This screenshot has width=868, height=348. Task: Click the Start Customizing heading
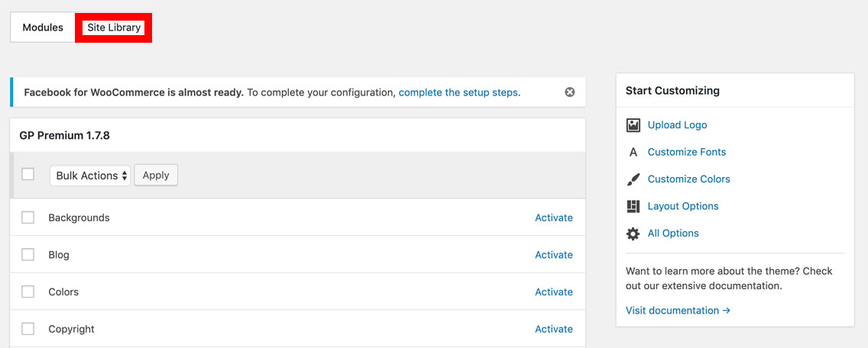click(672, 91)
